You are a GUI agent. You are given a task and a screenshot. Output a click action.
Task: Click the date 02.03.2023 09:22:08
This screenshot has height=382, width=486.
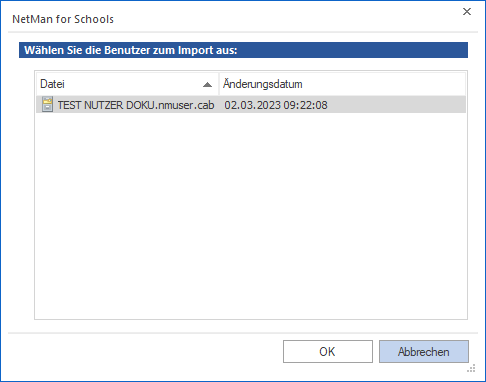click(276, 105)
